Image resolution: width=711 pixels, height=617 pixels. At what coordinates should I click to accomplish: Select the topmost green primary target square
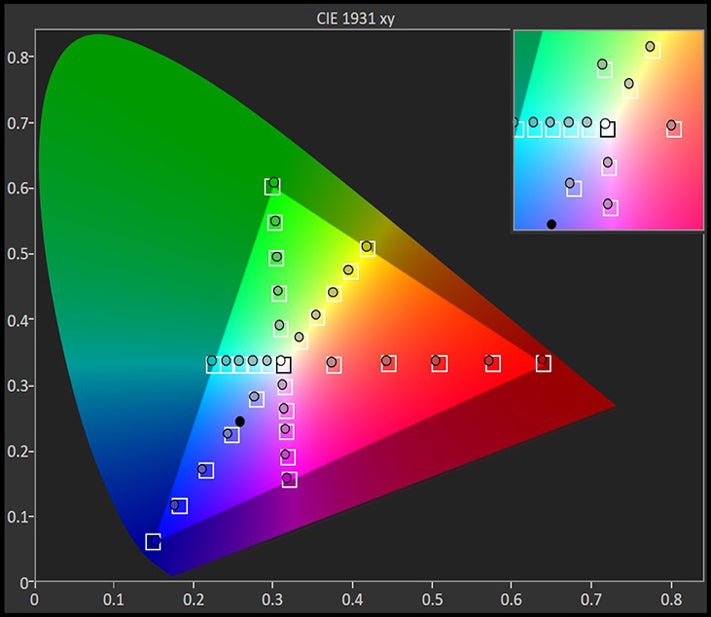pos(272,186)
